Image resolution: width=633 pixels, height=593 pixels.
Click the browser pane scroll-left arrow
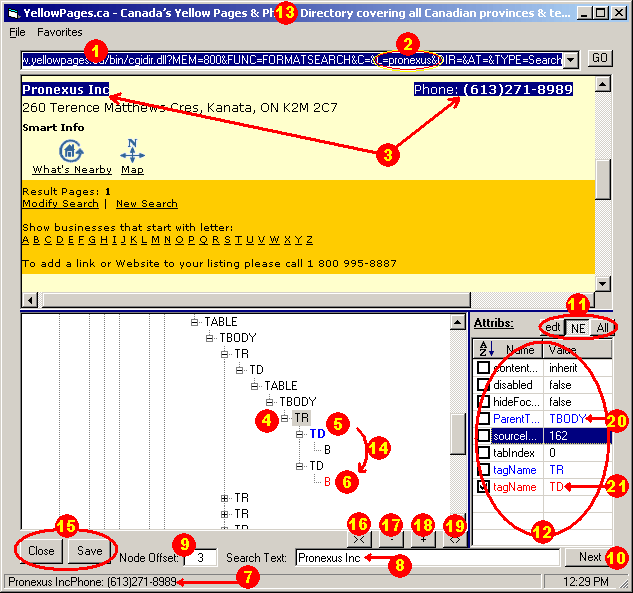click(x=29, y=300)
